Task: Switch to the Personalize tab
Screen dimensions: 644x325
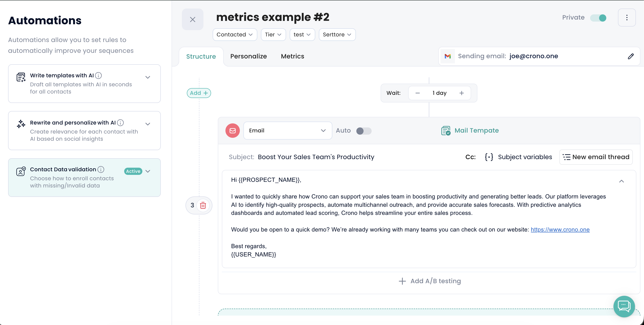Action: [248, 56]
